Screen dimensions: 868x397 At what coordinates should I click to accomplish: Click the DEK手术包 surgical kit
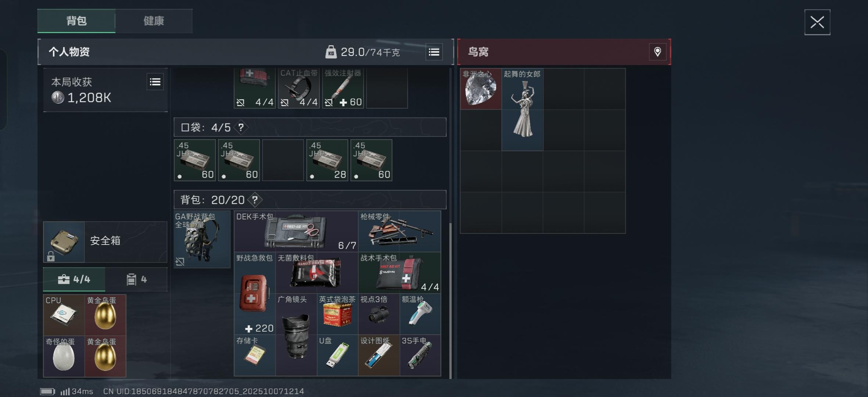[x=296, y=231]
